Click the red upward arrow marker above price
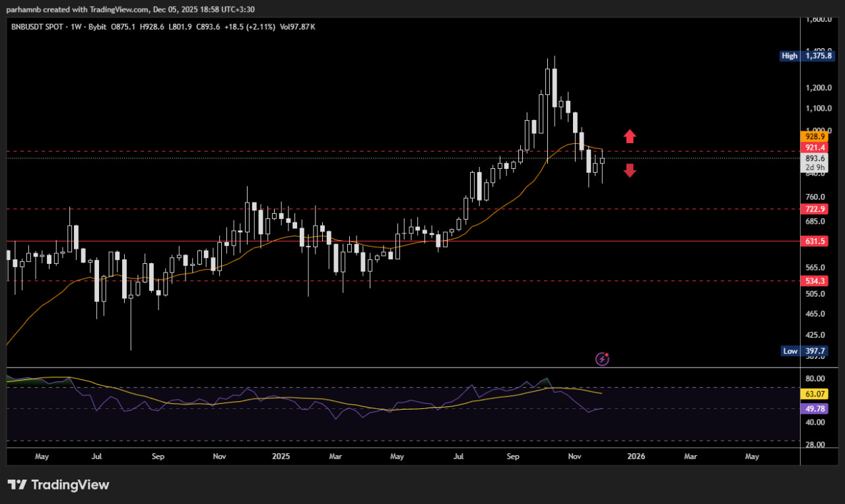Screen dimensions: 845x504 [630, 137]
